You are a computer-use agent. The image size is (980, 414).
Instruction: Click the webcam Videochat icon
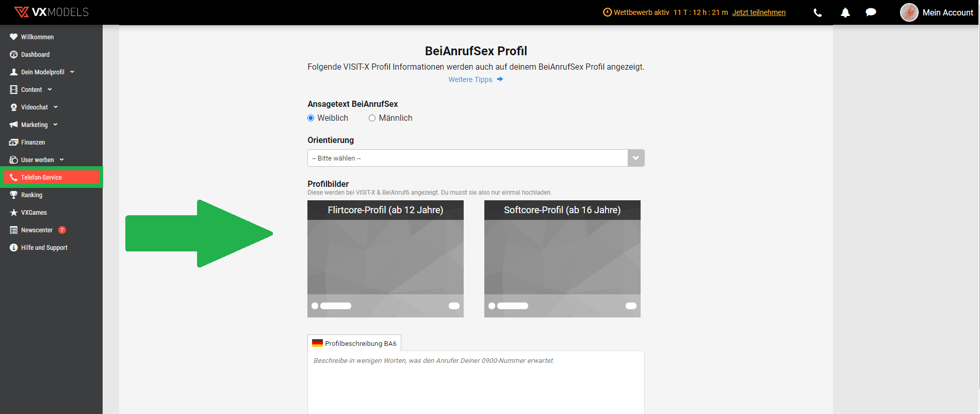tap(14, 107)
